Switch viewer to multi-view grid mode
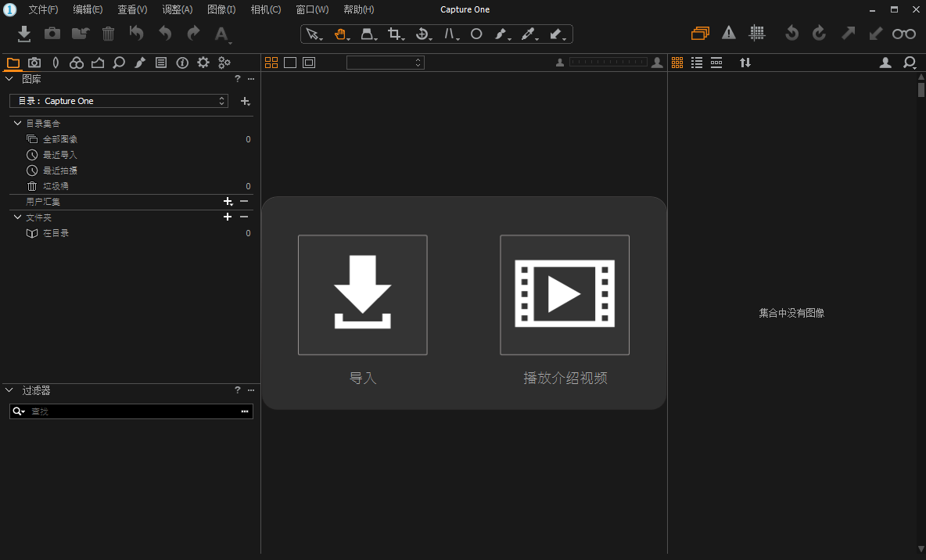 271,63
